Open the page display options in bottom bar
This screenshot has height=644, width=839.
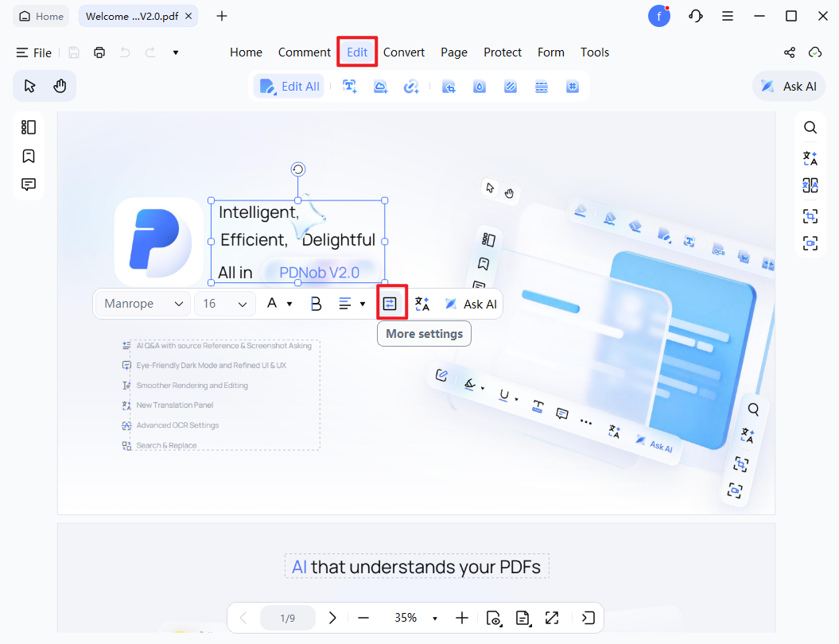tap(522, 618)
